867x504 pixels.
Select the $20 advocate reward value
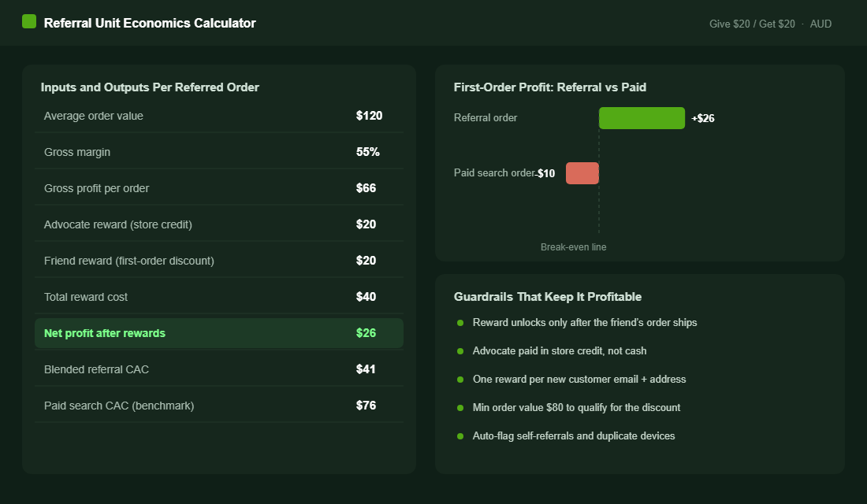366,224
